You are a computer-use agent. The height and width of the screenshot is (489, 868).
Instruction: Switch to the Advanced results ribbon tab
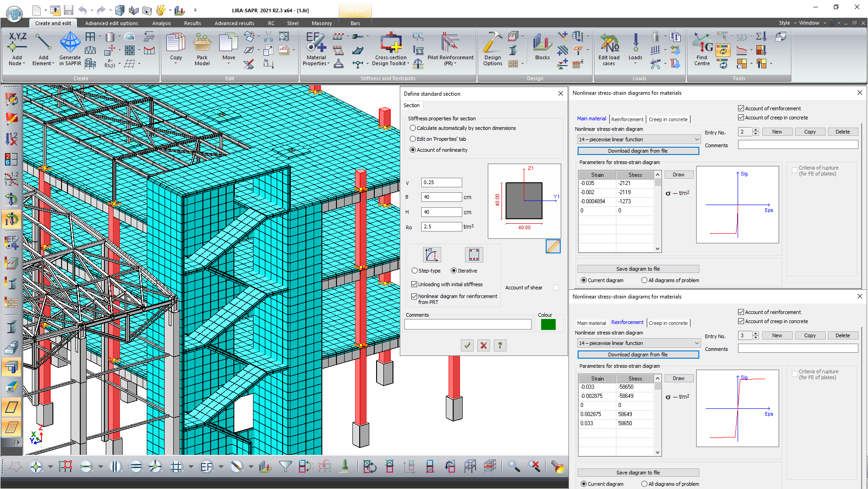[234, 23]
